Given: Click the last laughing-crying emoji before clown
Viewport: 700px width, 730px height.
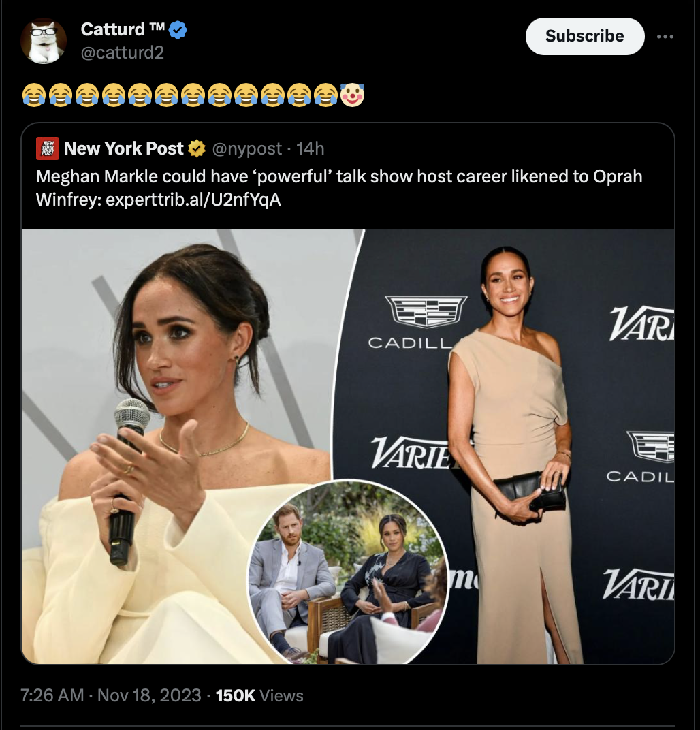Looking at the screenshot, I should coord(325,95).
